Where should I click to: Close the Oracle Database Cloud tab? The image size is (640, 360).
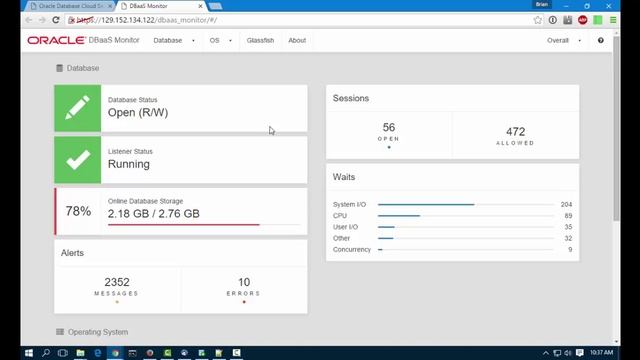pyautogui.click(x=109, y=6)
